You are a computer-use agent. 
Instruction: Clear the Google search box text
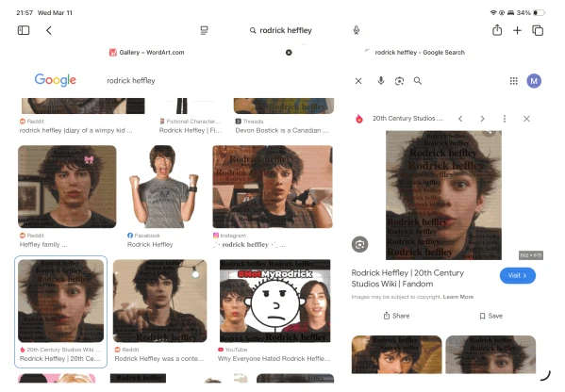click(x=358, y=81)
